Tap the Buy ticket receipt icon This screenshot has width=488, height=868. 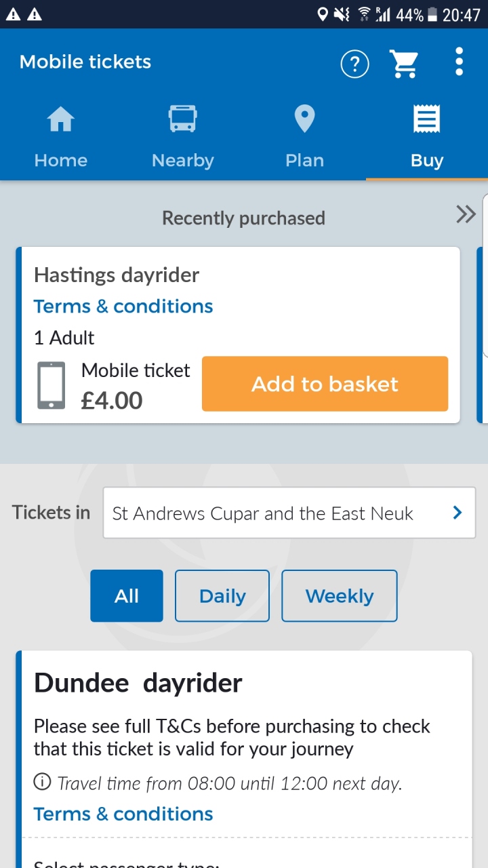(x=426, y=119)
